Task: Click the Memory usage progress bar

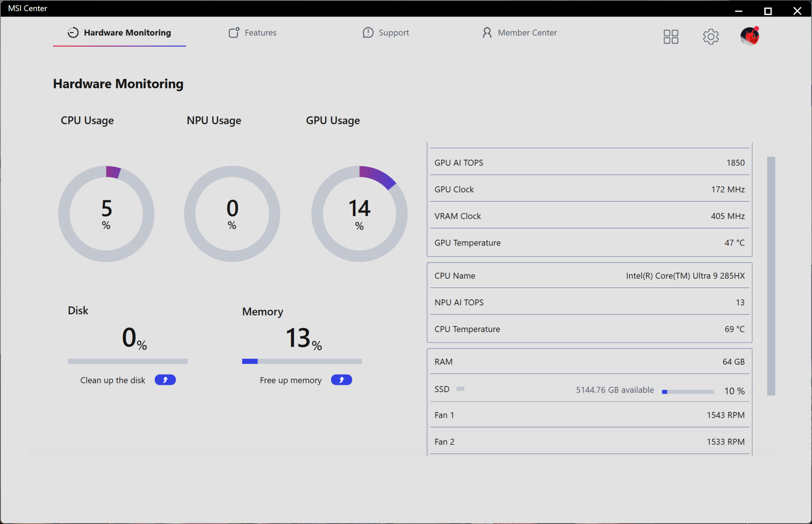Action: [x=302, y=361]
